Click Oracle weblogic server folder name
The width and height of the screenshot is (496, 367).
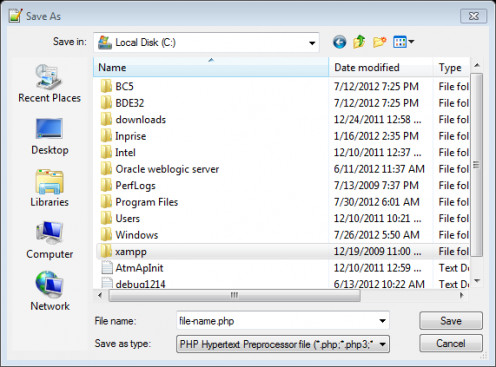point(167,169)
